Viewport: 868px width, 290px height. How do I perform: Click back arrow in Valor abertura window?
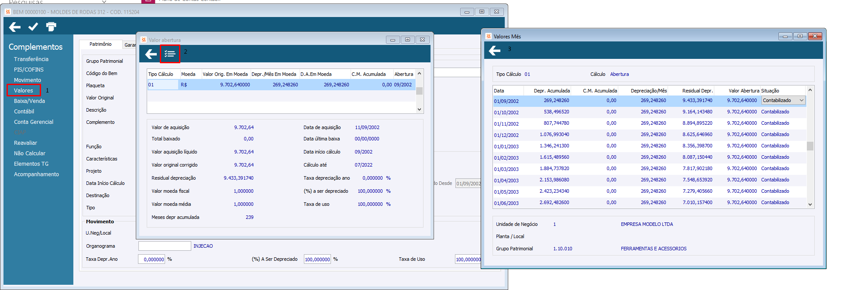151,54
